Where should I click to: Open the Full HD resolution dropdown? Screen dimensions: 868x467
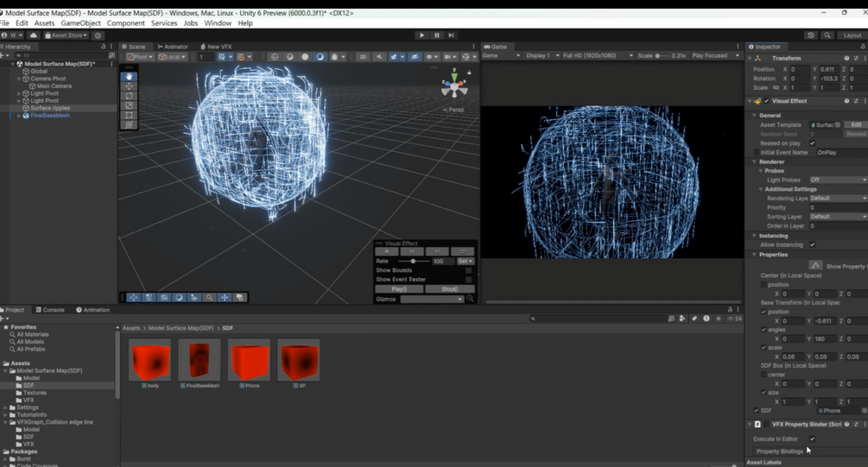pos(598,55)
